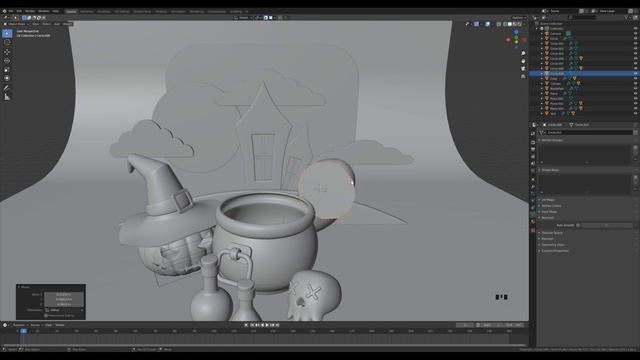Click the Move X value field
Image resolution: width=640 pixels, height=360 pixels.
point(64,294)
